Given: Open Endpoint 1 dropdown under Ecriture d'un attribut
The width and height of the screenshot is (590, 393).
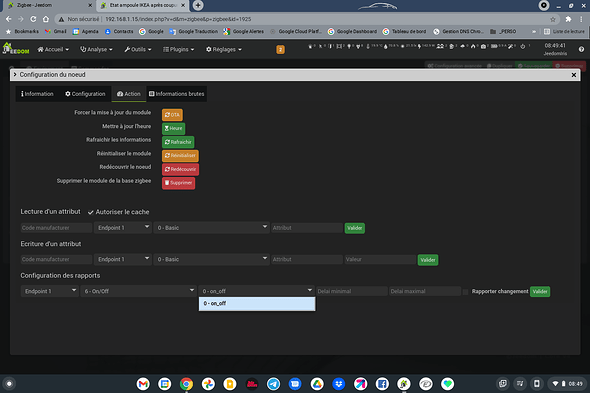Looking at the screenshot, I should (123, 259).
